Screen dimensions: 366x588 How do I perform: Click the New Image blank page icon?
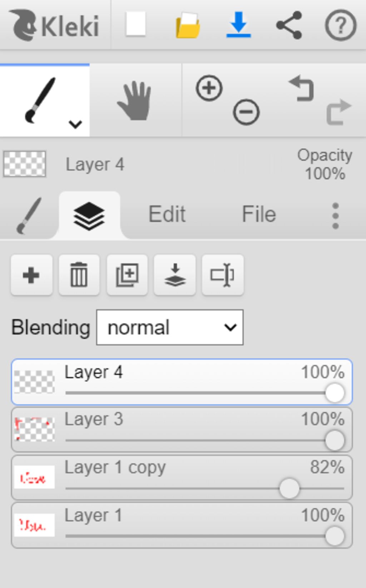coord(136,25)
